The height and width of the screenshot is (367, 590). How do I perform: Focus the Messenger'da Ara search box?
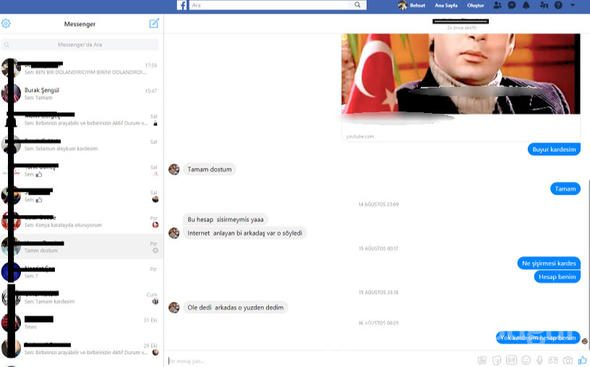[80, 44]
